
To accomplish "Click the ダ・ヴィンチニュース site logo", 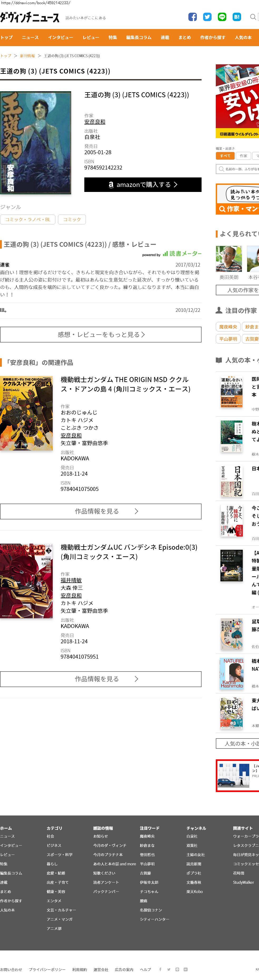I will click(30, 17).
